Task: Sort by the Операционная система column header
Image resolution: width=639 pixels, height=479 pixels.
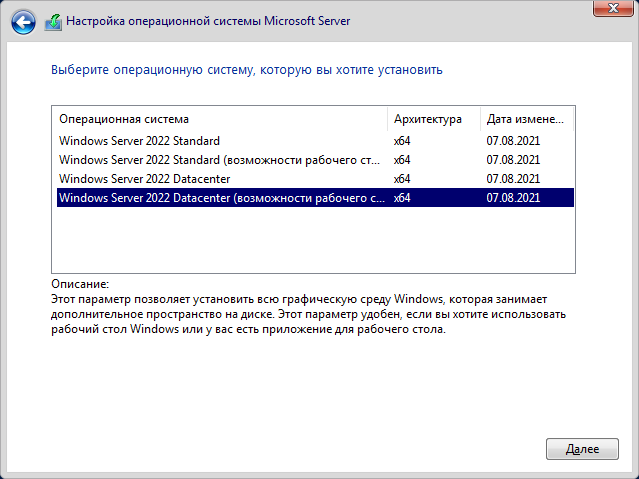Action: (220, 119)
